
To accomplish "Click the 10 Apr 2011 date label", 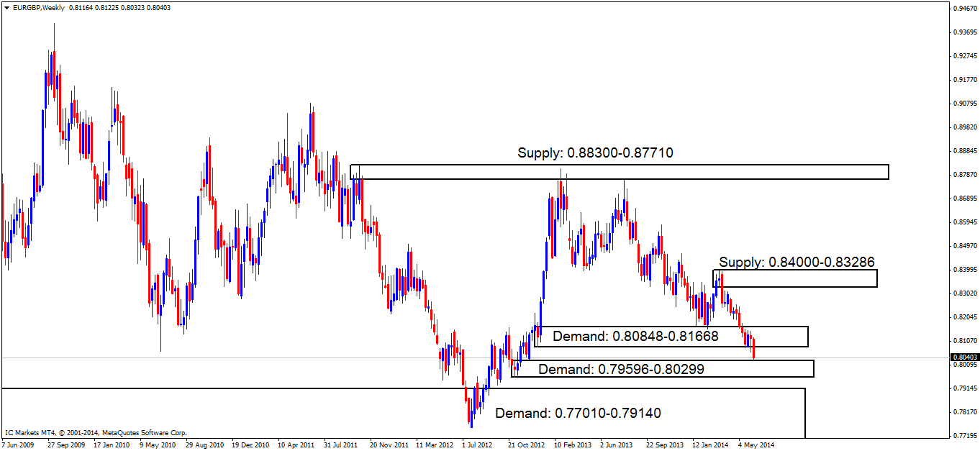I will pyautogui.click(x=297, y=445).
